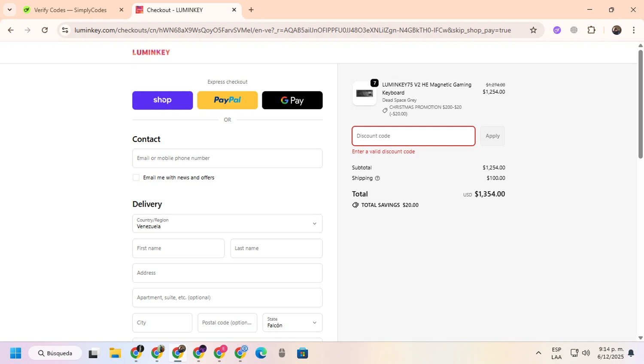Pay with Google Pay button
The height and width of the screenshot is (364, 644).
(x=292, y=100)
